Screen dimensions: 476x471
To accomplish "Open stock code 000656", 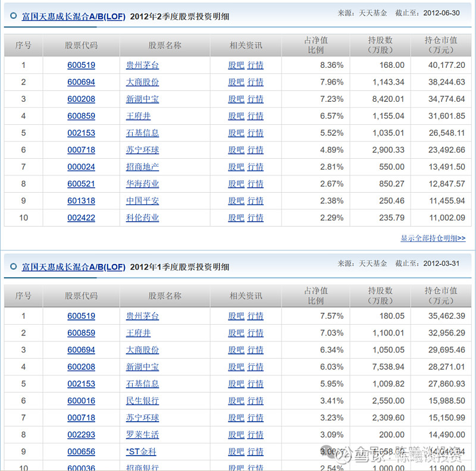I will tap(81, 452).
